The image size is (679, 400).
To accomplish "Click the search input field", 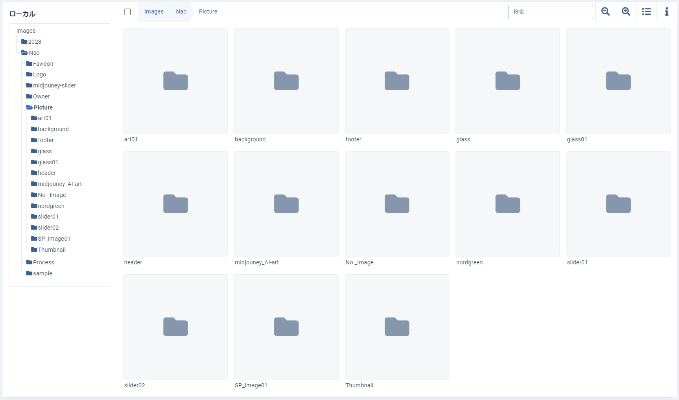I will [550, 12].
